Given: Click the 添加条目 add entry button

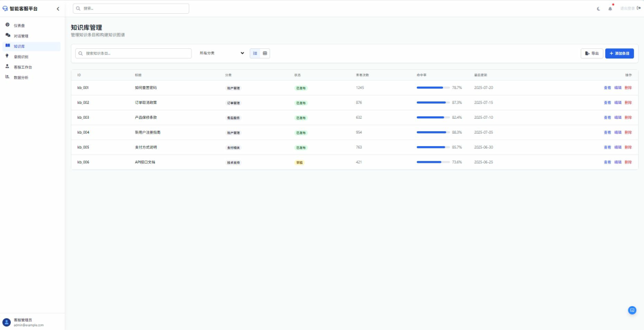Looking at the screenshot, I should tap(619, 53).
